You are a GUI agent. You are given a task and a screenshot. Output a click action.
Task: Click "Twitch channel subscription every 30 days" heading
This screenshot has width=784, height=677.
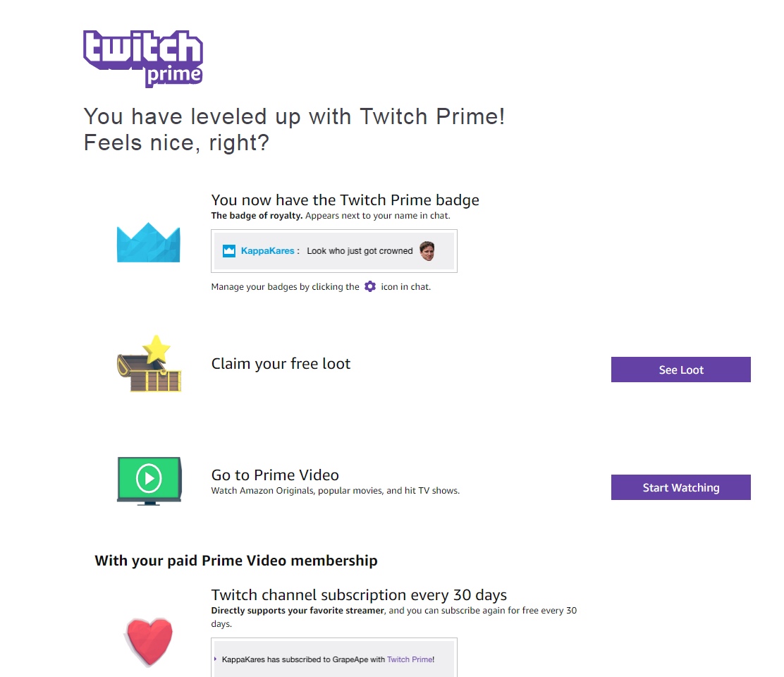(359, 594)
